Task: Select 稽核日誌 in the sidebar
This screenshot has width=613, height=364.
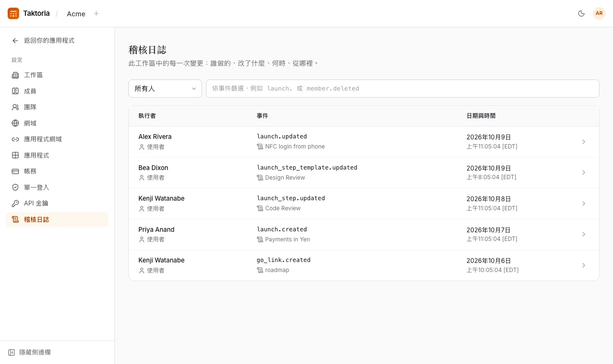Action: point(57,219)
